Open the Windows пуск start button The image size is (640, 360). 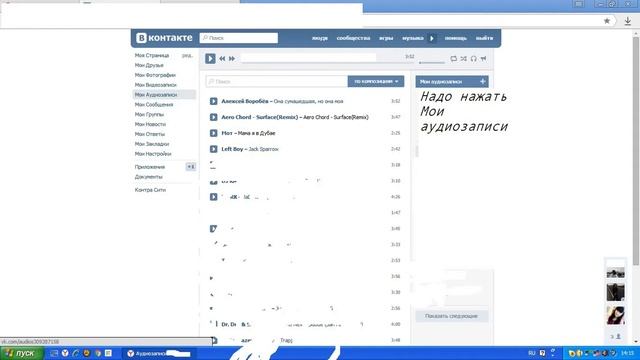[x=21, y=353]
